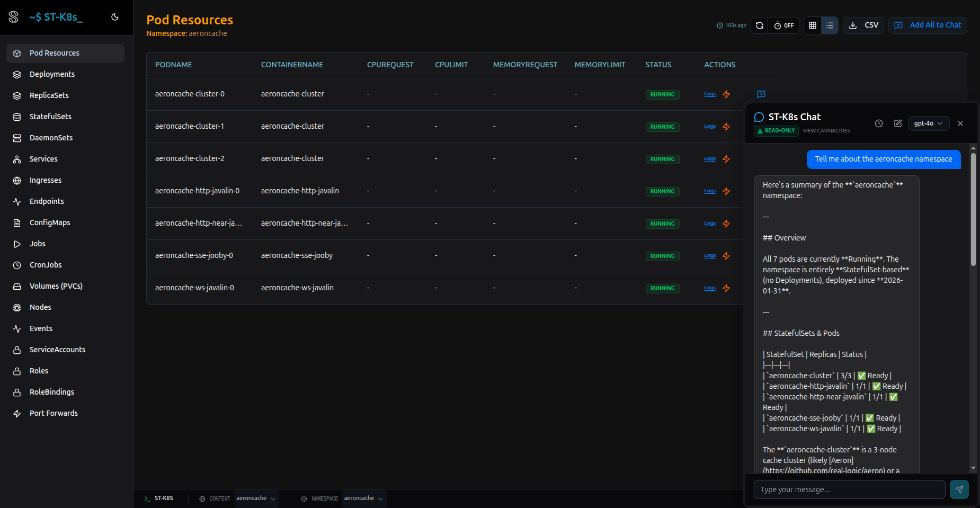Toggle auto-refresh OFF switch
The image size is (980, 508).
click(x=783, y=25)
